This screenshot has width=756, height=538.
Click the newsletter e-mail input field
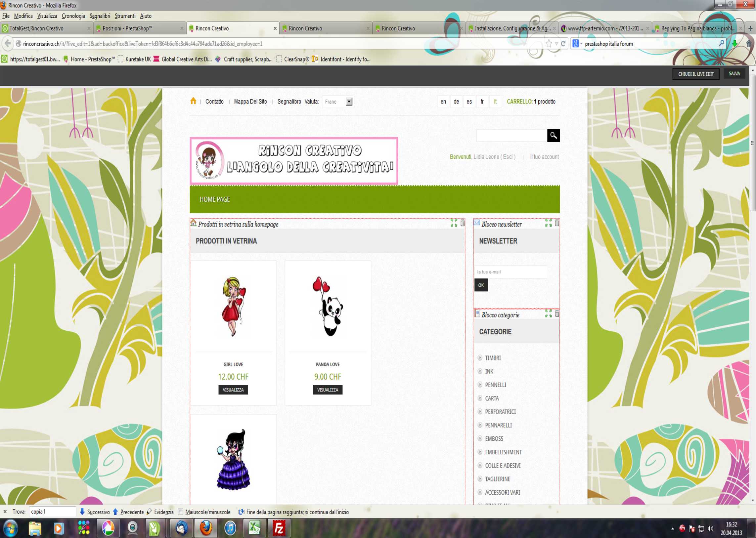[x=511, y=272]
